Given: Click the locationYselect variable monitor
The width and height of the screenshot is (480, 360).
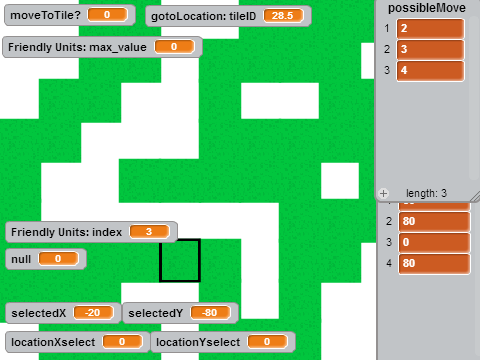Looking at the screenshot, I should click(x=223, y=342).
